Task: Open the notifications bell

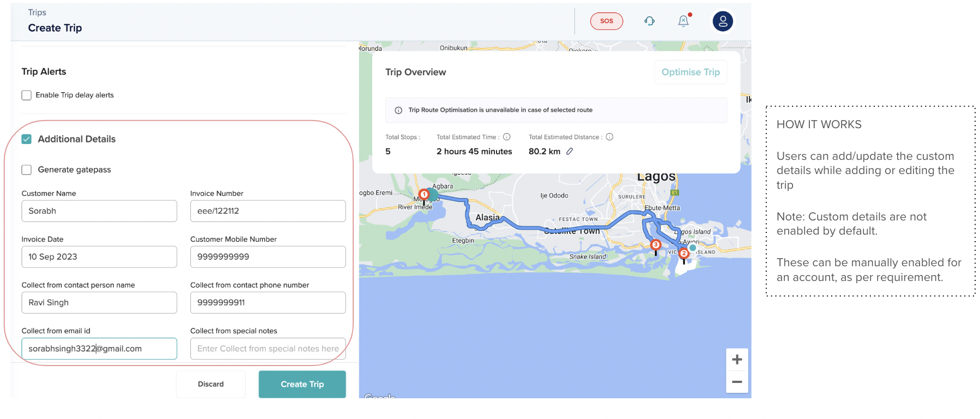Action: (x=683, y=21)
